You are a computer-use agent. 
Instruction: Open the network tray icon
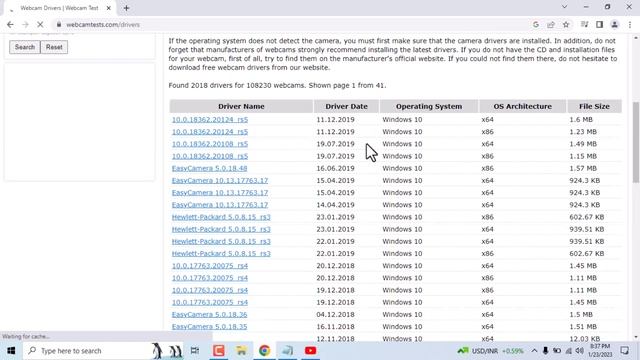pos(569,351)
